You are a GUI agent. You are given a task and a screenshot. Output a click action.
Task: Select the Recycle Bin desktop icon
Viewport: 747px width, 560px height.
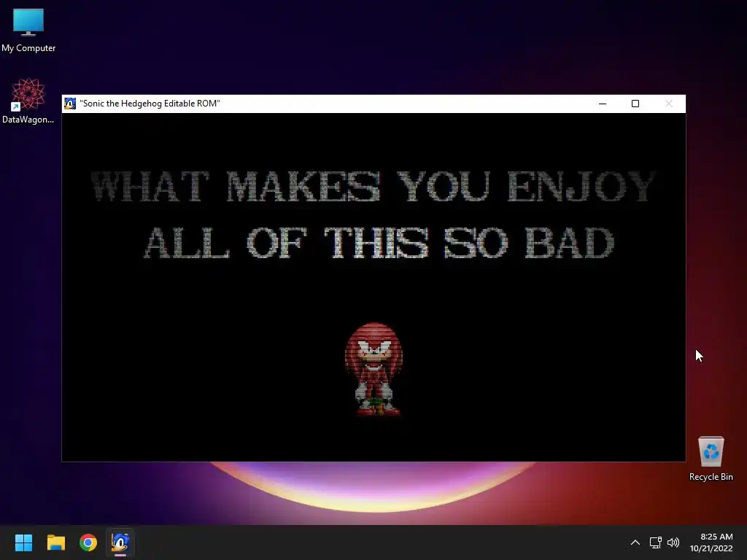(x=711, y=458)
